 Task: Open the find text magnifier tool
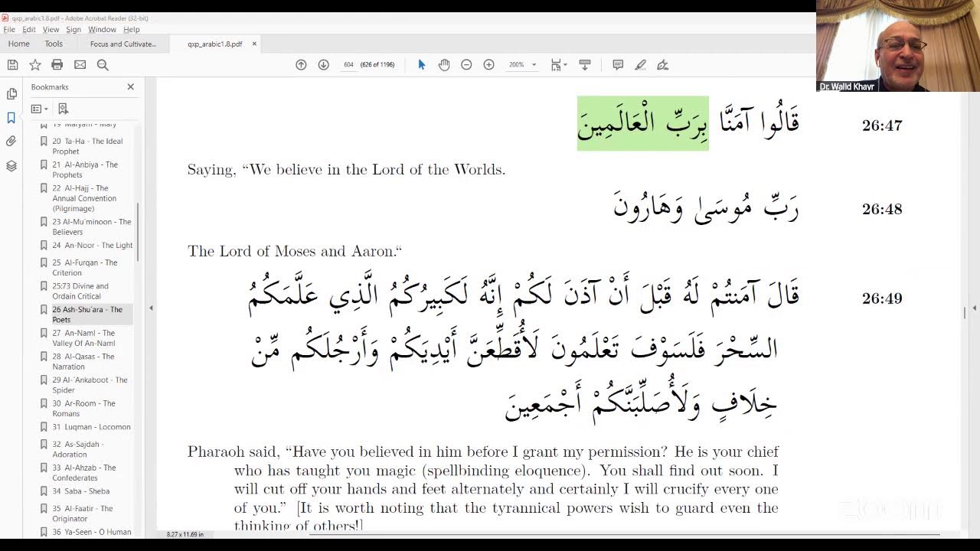103,65
